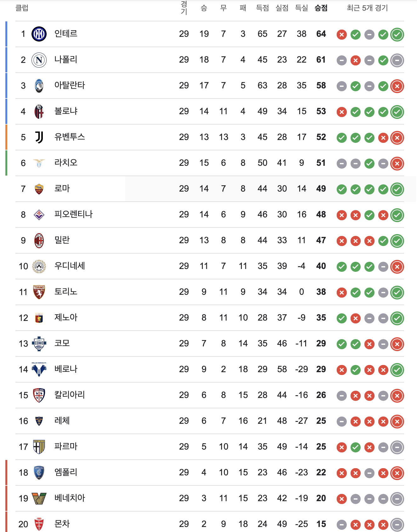Click the 최근 5개 경기 header
This screenshot has width=417, height=532.
(367, 8)
